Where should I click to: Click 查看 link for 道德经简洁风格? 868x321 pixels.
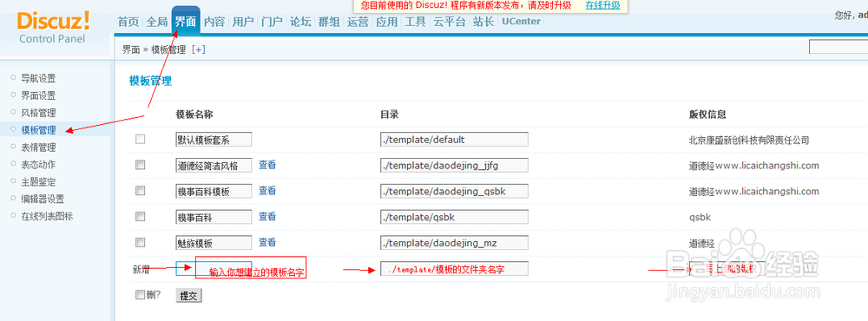(267, 164)
